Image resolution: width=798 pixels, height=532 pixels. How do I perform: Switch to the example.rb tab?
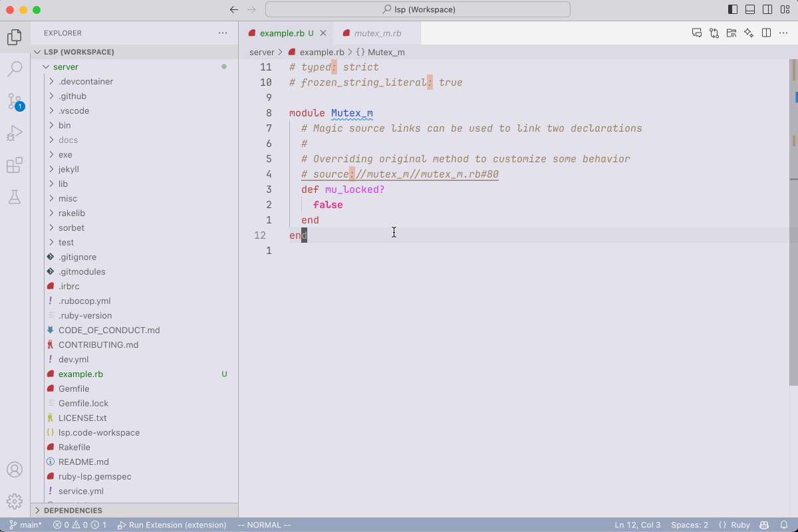(x=286, y=33)
